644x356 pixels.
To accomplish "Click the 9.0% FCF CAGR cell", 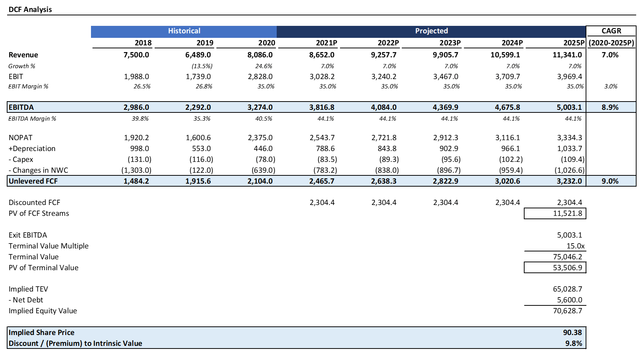I will click(610, 181).
